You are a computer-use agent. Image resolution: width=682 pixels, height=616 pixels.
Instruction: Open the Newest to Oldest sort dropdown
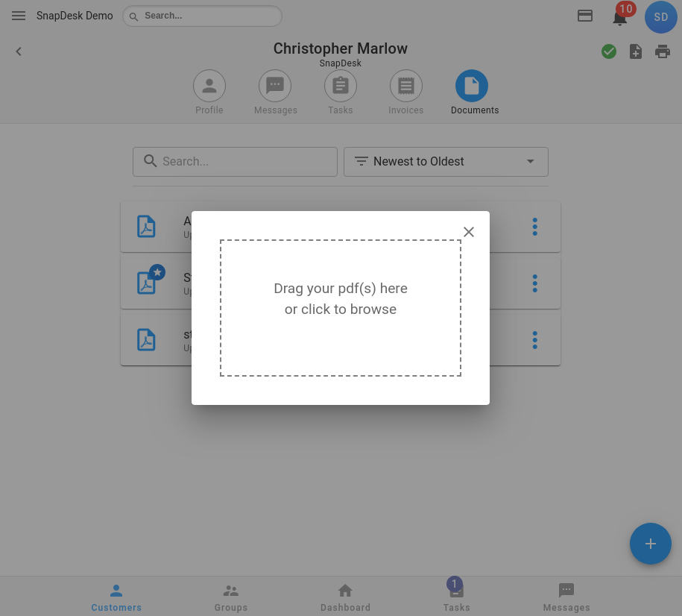pos(446,162)
